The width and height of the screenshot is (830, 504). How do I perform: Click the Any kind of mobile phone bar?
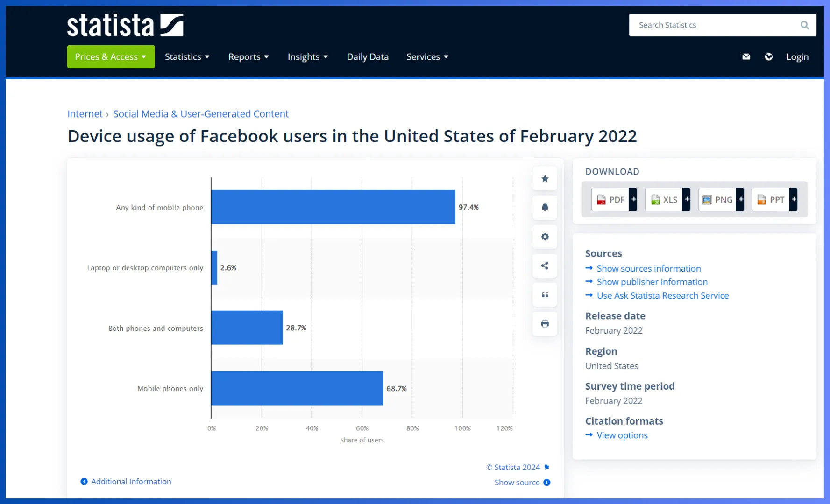[x=333, y=207]
